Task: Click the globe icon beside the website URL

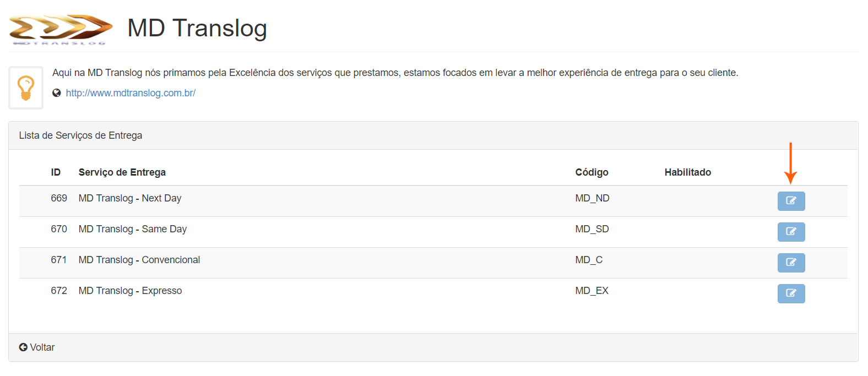Action: point(57,93)
